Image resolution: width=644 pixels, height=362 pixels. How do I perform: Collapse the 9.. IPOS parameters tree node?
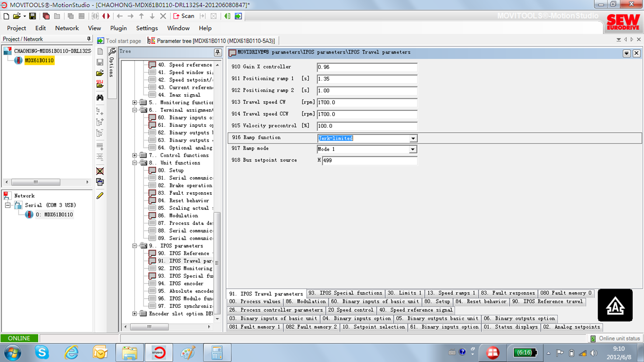(x=135, y=246)
